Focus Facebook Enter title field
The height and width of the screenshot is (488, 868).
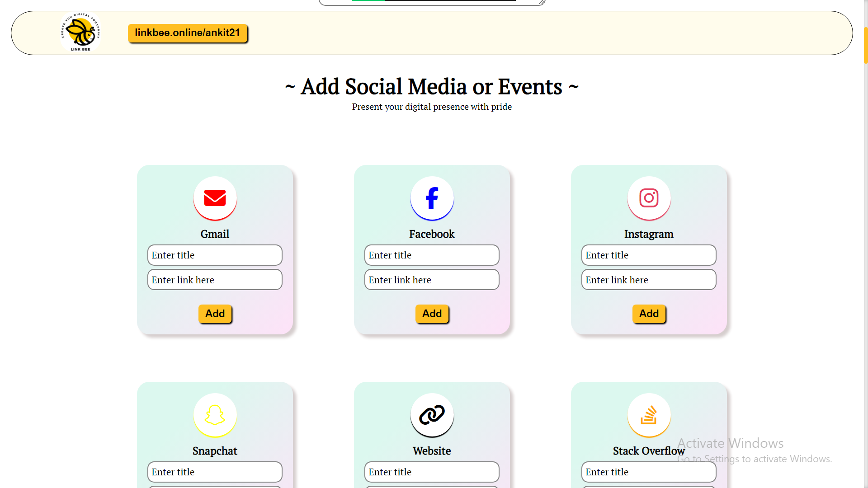click(x=432, y=255)
